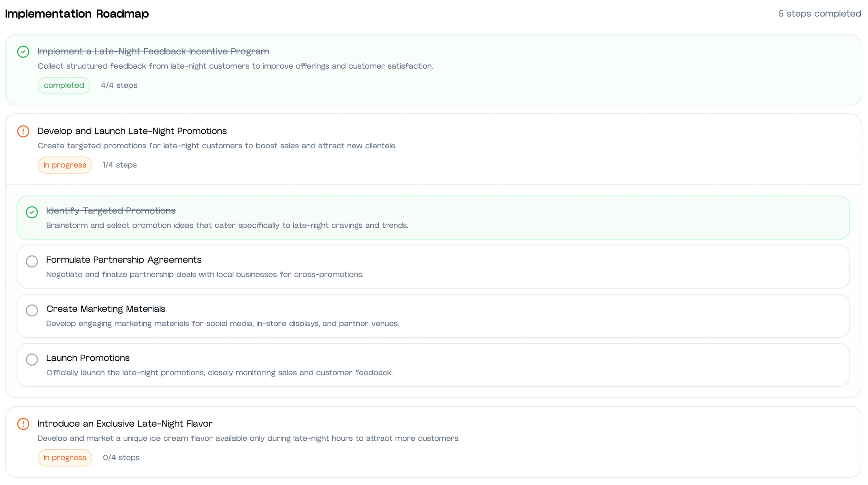Viewport: 868px width, 485px height.
Task: Click the 5 steps completed counter
Action: tap(820, 14)
